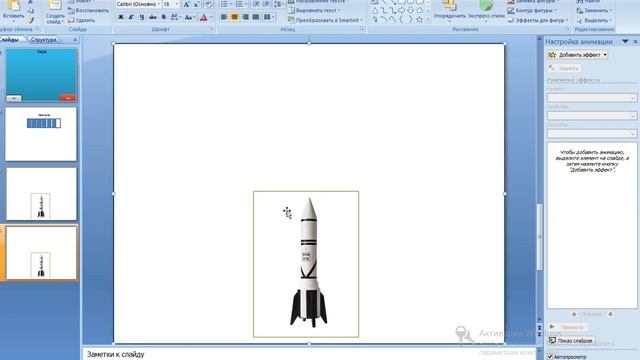
Task: Open the font color dropdown arrow
Action: (x=211, y=17)
